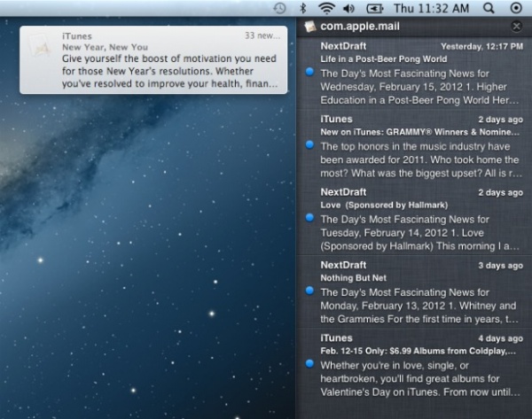The height and width of the screenshot is (419, 532).
Task: Select preview text about Tuesday, February 14
Action: [x=419, y=233]
